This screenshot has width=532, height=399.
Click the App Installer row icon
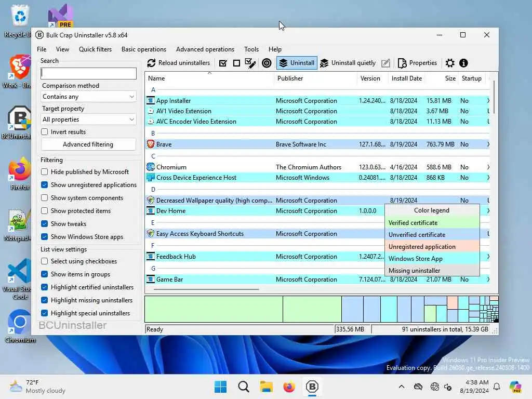point(151,100)
